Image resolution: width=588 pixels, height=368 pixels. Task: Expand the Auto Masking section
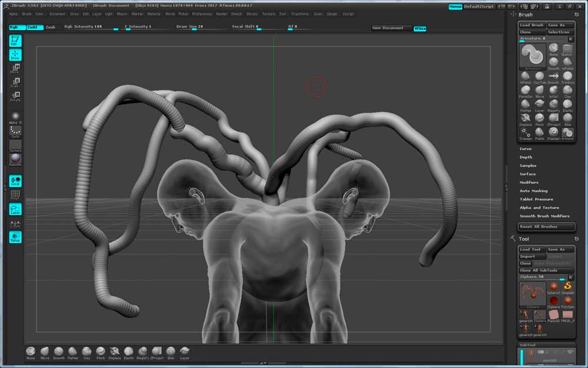click(534, 191)
